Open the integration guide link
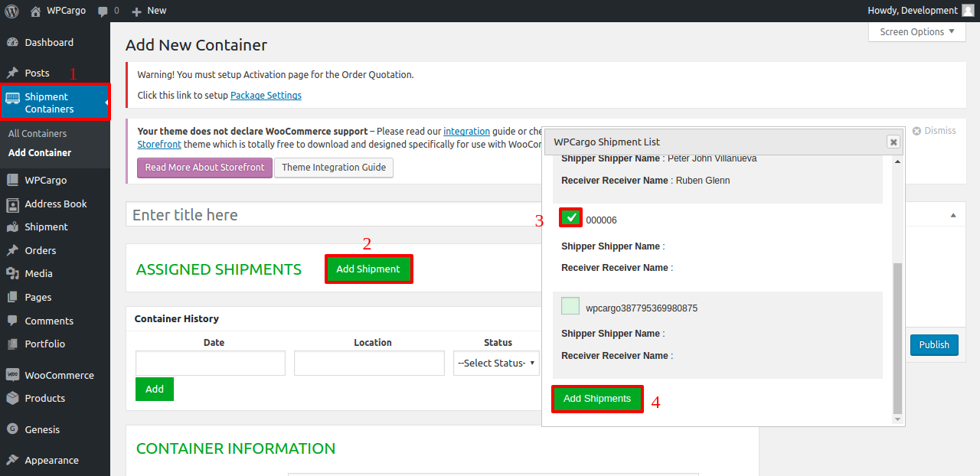 [466, 131]
